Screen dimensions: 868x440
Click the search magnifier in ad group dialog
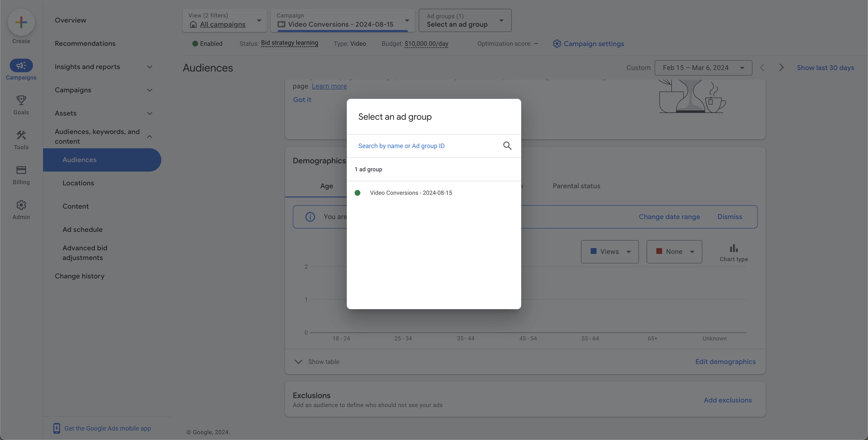pos(507,146)
